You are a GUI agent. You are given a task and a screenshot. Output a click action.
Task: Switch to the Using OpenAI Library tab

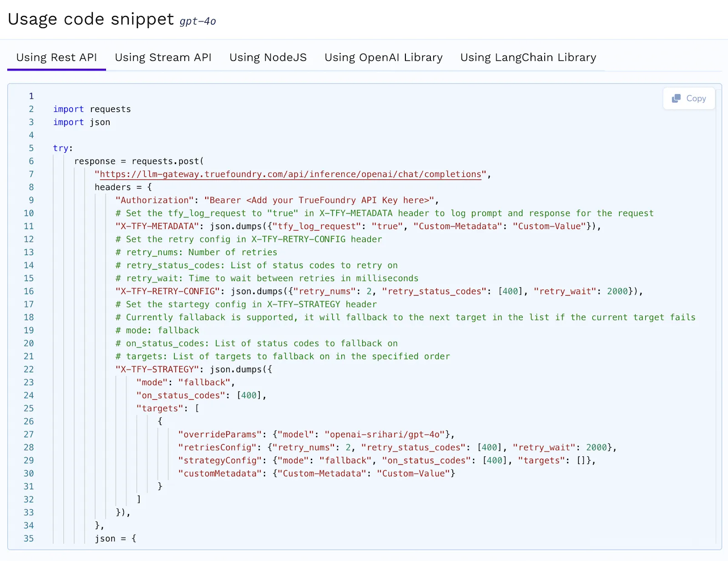click(x=383, y=57)
